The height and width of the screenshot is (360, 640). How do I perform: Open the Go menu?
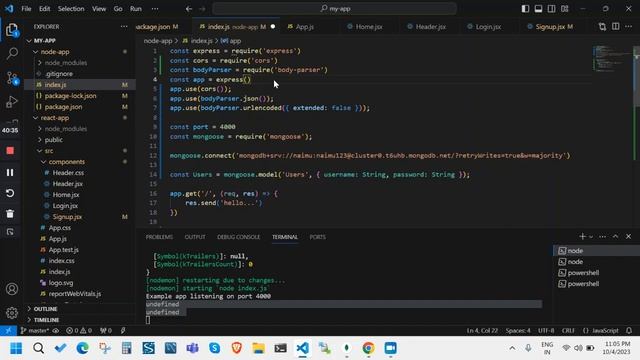118,9
